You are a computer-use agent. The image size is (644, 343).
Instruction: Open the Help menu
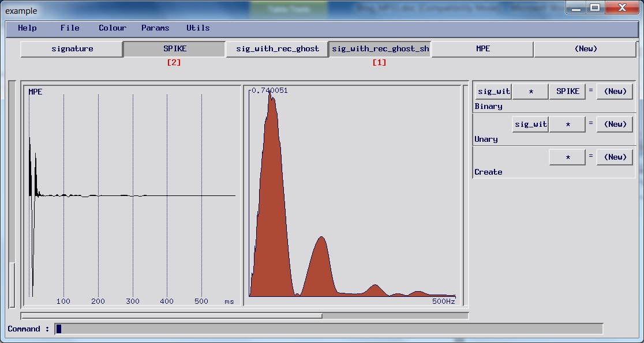pyautogui.click(x=27, y=28)
